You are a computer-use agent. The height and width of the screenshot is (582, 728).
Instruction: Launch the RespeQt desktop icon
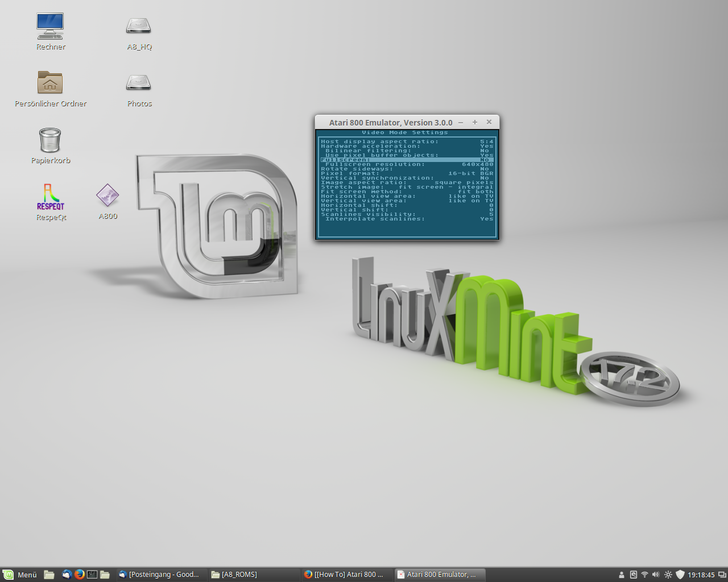51,202
